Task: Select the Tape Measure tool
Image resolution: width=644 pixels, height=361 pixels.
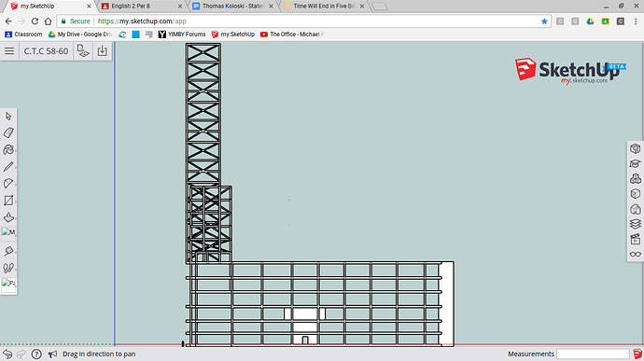Action: pyautogui.click(x=8, y=251)
